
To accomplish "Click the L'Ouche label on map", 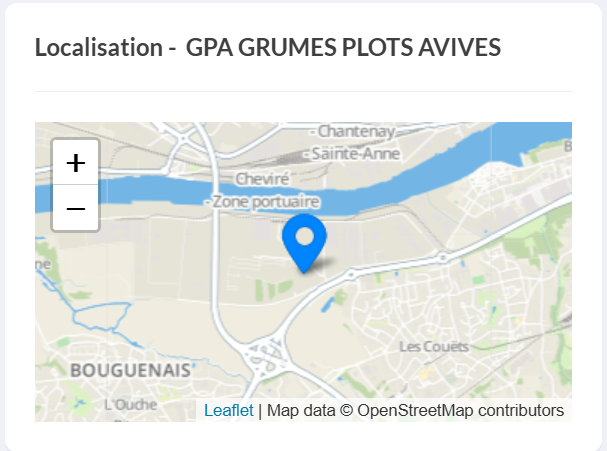I will tap(131, 405).
